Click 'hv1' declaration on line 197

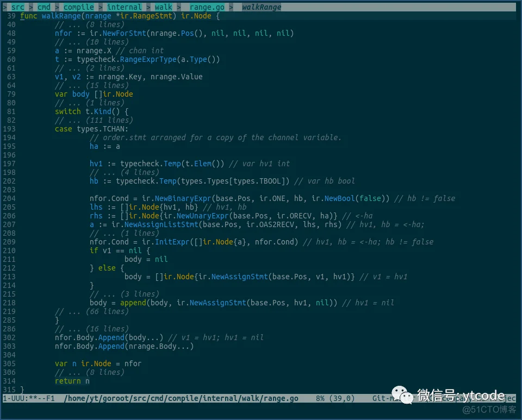coord(96,164)
